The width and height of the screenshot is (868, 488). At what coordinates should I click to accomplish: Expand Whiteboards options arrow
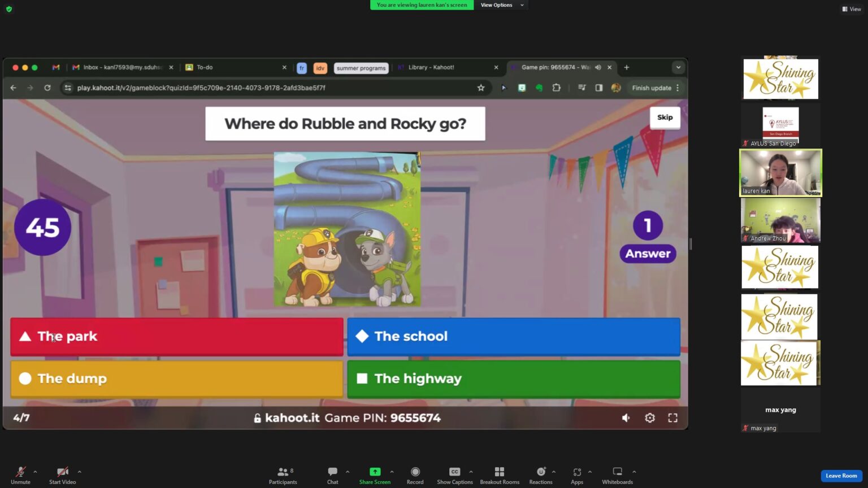[634, 472]
